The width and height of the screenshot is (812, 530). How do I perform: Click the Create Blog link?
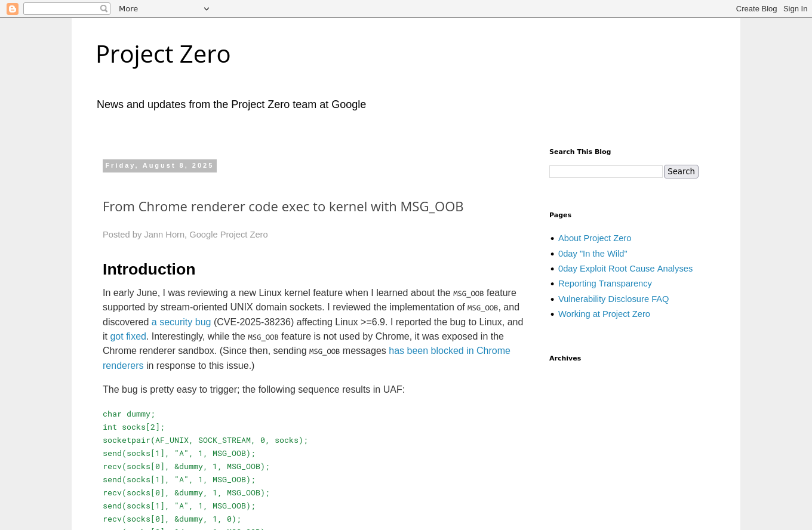pos(756,8)
